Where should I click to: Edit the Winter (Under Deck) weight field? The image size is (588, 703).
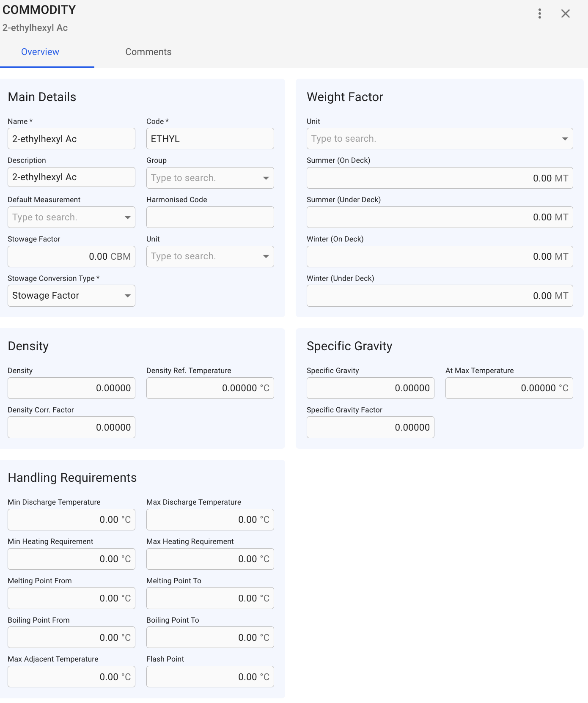click(x=439, y=296)
